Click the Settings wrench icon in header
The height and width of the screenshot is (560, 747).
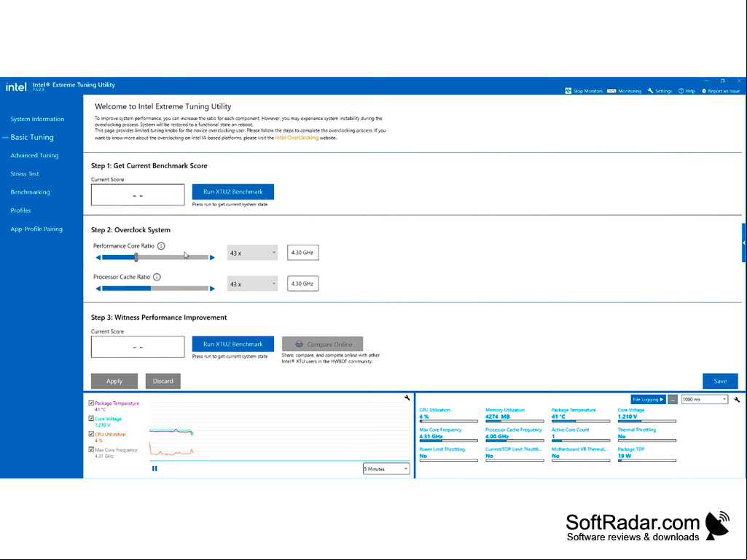pos(650,90)
